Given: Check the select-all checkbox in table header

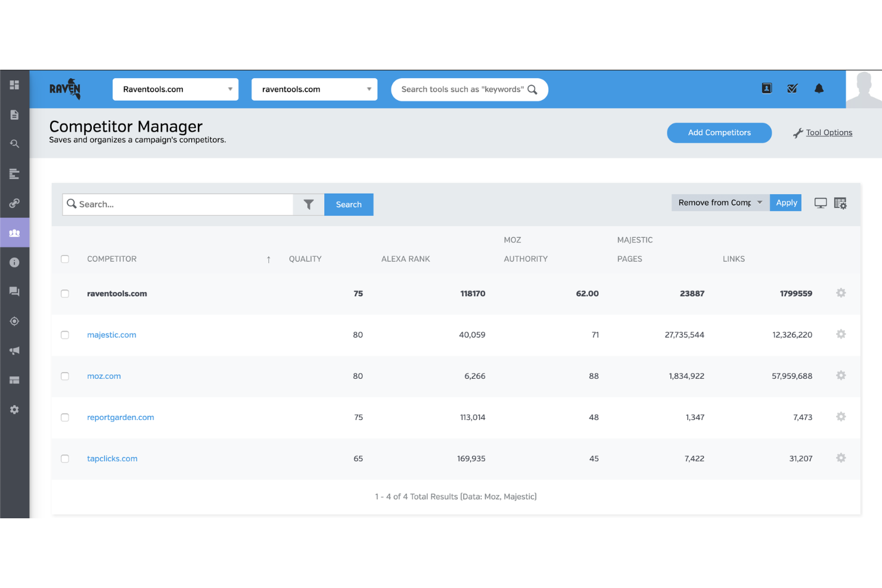Looking at the screenshot, I should [65, 259].
